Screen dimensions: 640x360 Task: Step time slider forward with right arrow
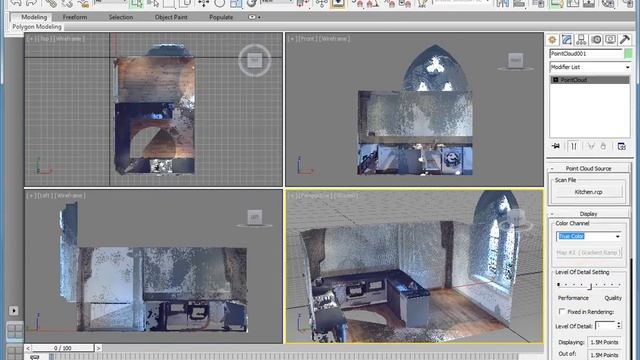[98, 348]
